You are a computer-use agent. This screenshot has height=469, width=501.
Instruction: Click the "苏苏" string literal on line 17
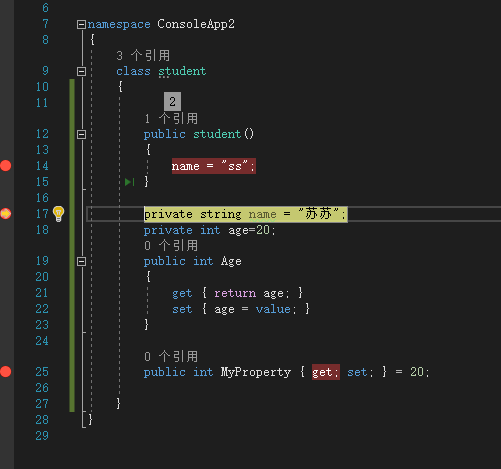(x=318, y=214)
